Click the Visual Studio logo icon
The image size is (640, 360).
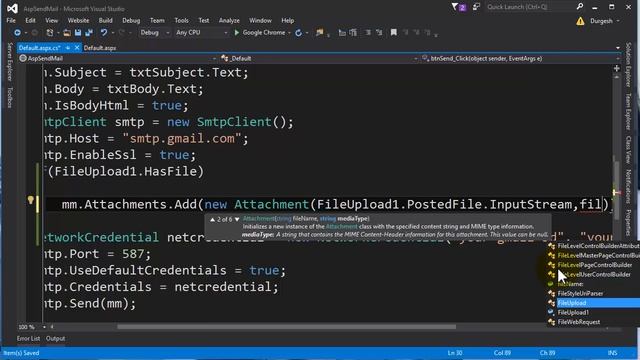click(12, 8)
